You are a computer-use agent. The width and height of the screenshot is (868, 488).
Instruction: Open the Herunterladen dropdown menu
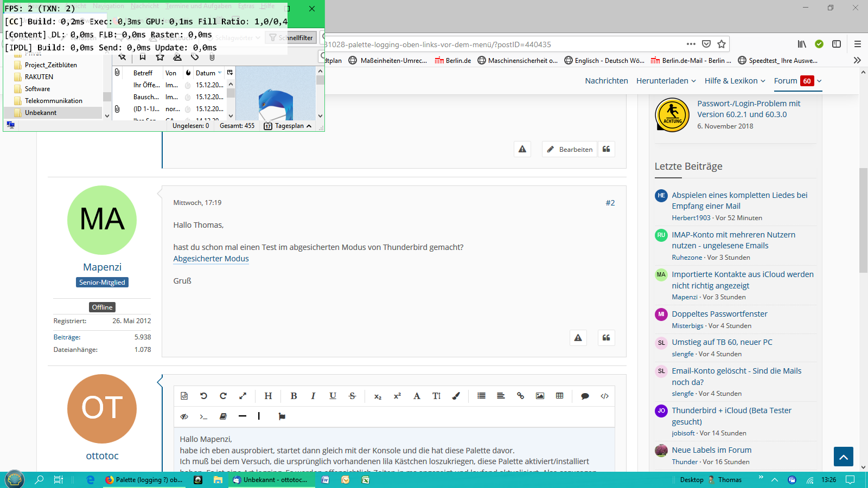pos(666,81)
